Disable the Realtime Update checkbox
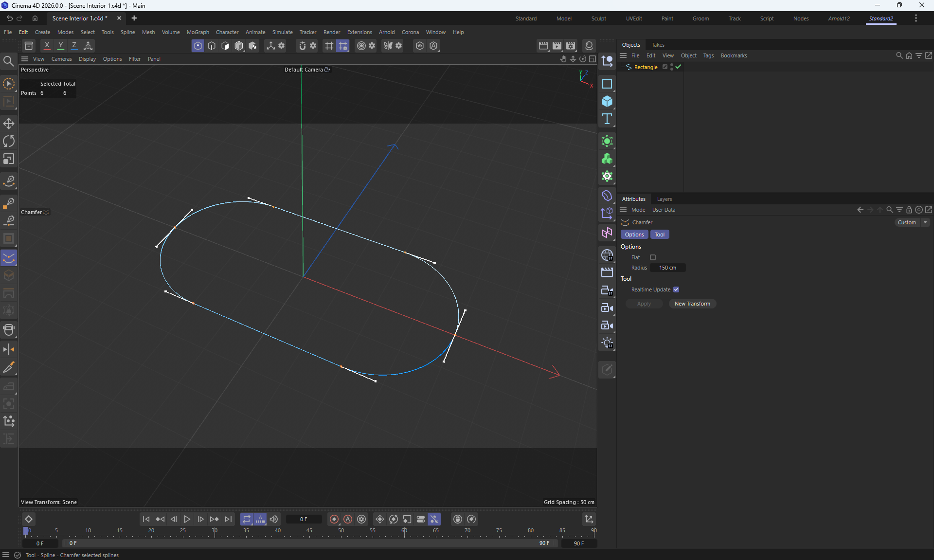934x560 pixels. pos(676,289)
